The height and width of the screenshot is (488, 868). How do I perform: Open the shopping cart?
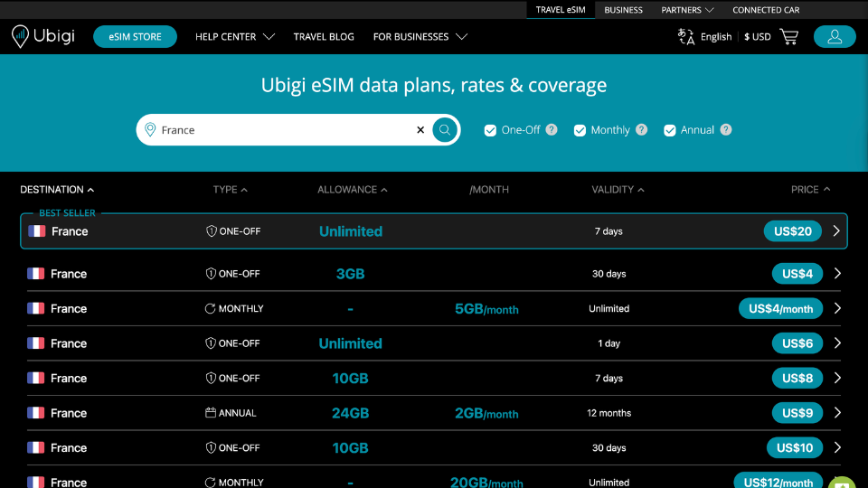[x=788, y=36]
